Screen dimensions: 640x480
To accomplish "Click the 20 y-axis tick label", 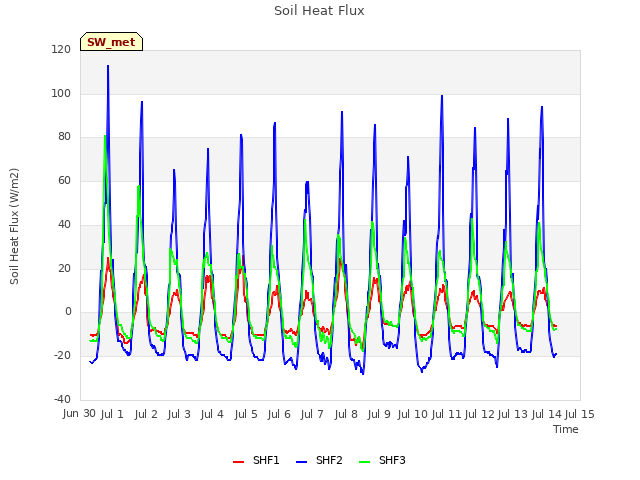I will pyautogui.click(x=64, y=269).
